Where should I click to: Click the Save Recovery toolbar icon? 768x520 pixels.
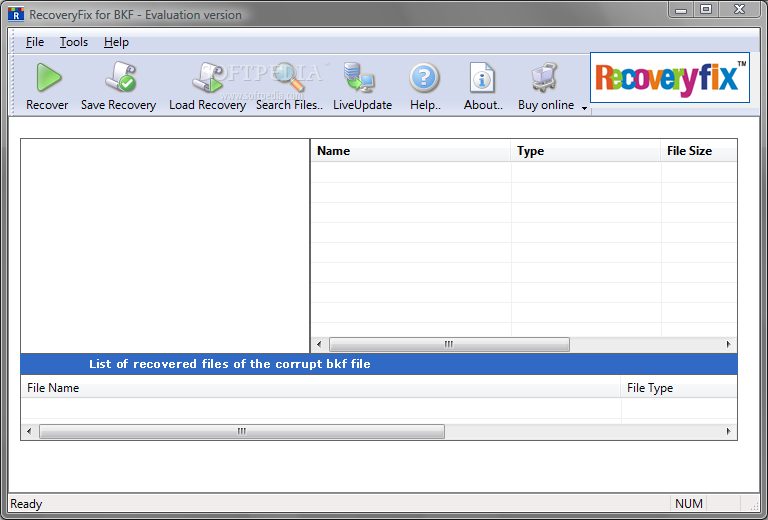pos(120,77)
